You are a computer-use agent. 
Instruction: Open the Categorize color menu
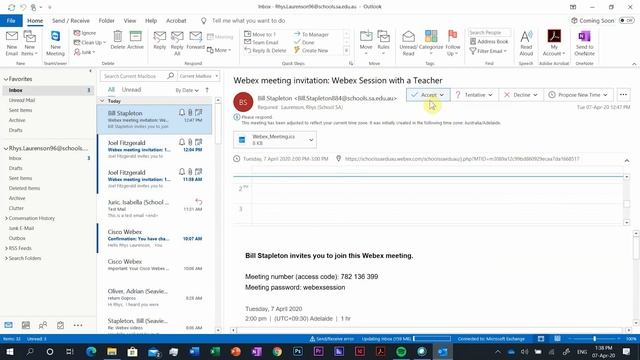tap(431, 43)
